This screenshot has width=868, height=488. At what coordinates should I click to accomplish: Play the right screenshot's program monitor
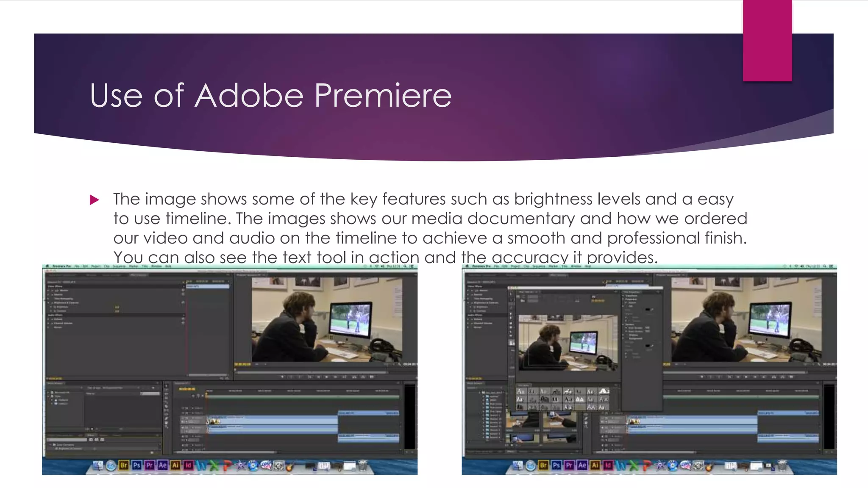pyautogui.click(x=746, y=377)
